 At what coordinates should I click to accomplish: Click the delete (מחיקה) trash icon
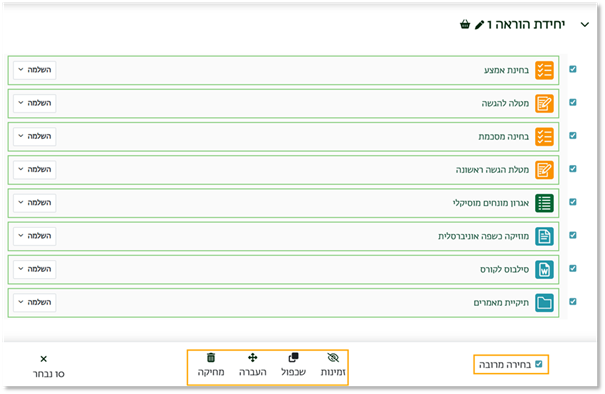coord(211,358)
